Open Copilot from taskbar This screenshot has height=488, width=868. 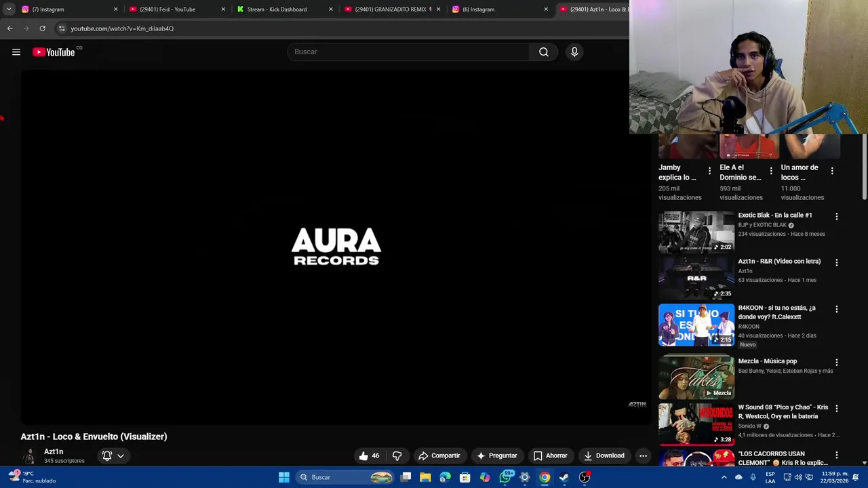485,477
